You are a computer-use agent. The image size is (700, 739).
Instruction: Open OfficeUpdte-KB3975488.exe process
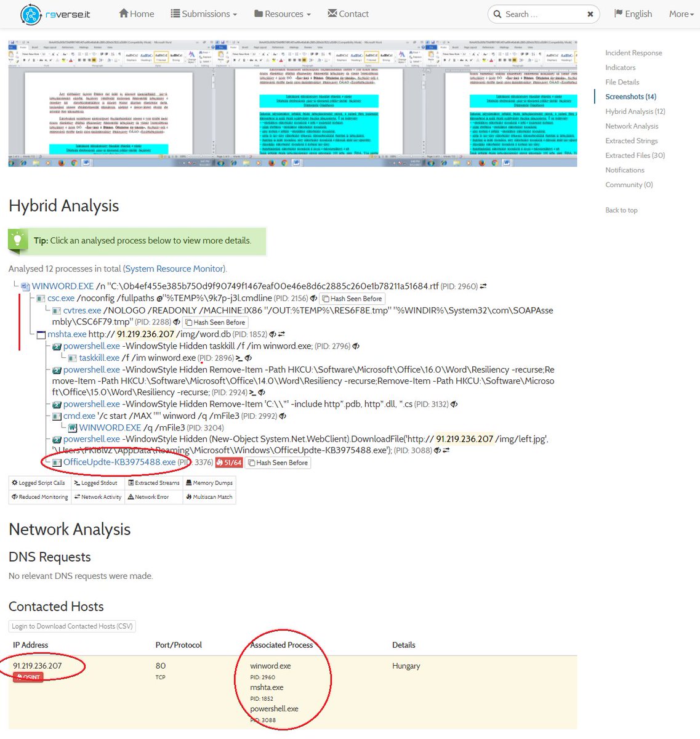click(x=119, y=462)
